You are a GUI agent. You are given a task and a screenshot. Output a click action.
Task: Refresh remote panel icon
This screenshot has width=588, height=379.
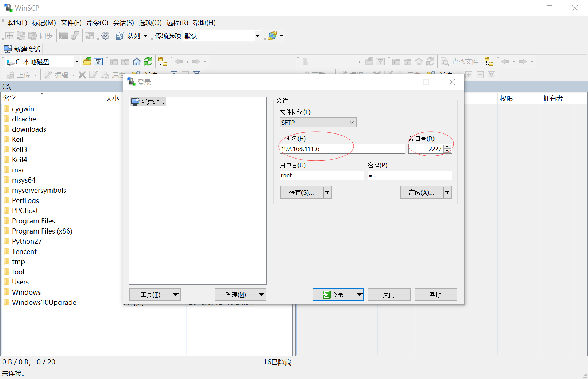click(430, 61)
